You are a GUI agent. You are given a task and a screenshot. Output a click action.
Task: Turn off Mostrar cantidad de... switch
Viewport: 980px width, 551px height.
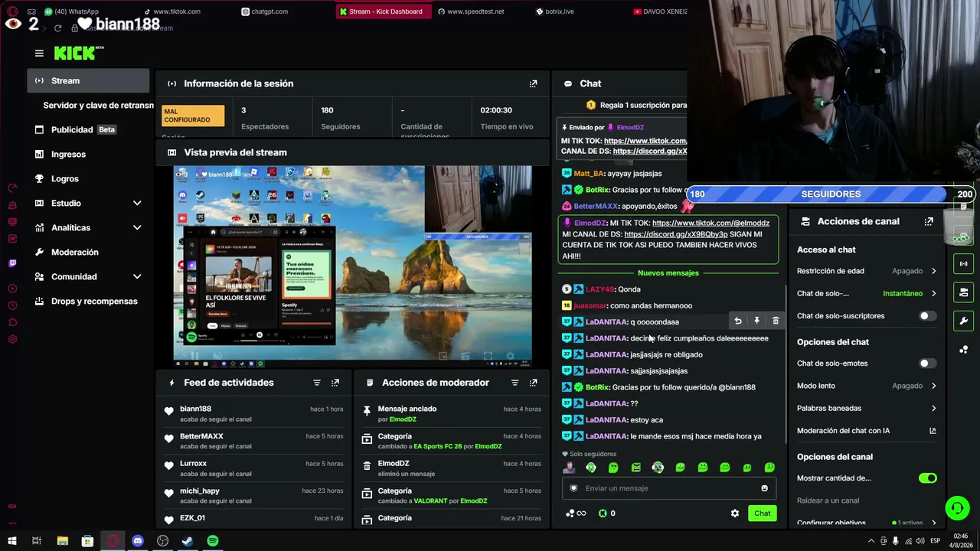pyautogui.click(x=927, y=478)
